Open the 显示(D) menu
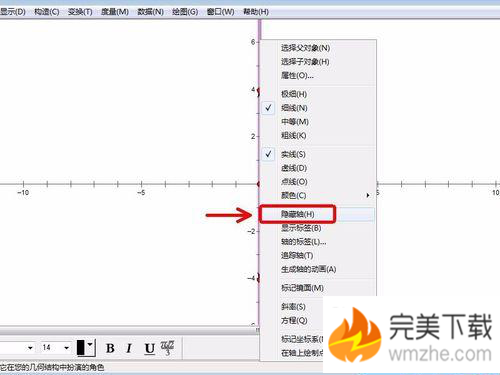500x375 pixels. (13, 12)
